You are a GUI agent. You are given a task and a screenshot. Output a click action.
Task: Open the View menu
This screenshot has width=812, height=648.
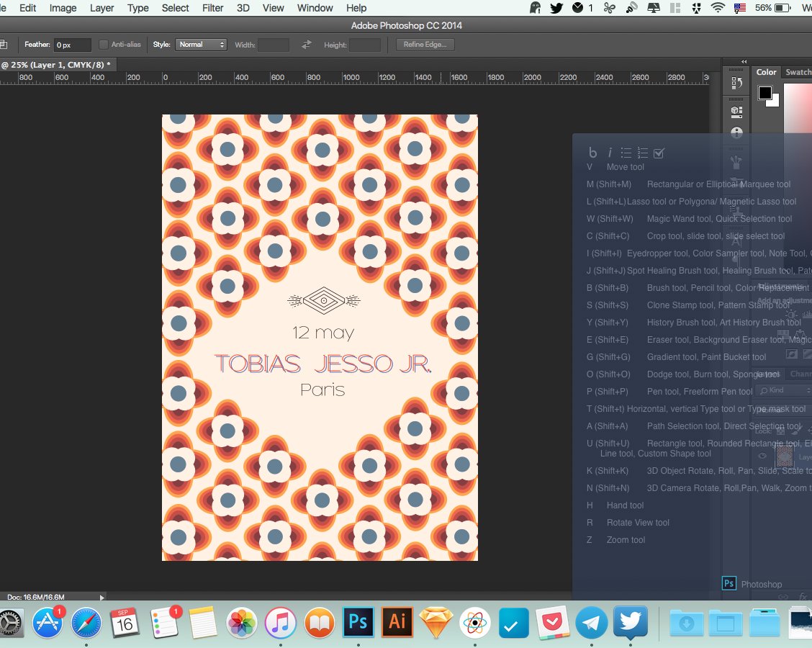[273, 8]
